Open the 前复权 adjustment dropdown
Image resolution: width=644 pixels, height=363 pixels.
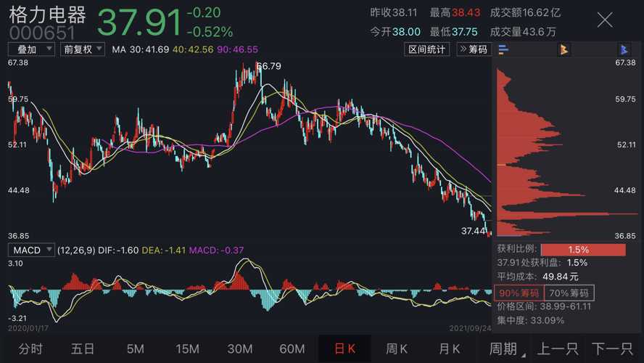(x=83, y=49)
